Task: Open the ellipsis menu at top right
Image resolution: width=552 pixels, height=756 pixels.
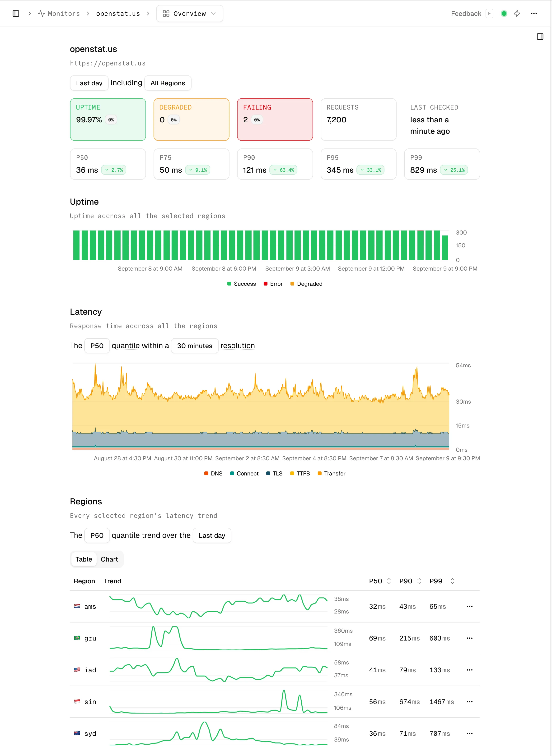Action: tap(534, 14)
